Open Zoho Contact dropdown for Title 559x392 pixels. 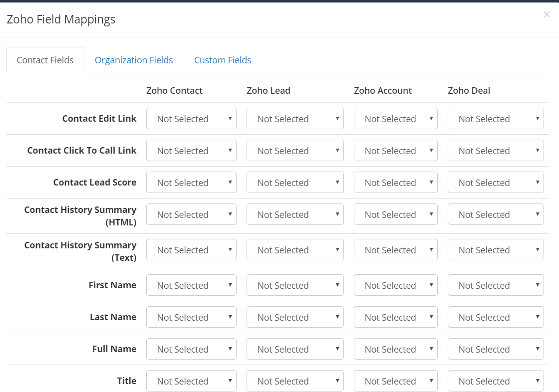coord(192,381)
